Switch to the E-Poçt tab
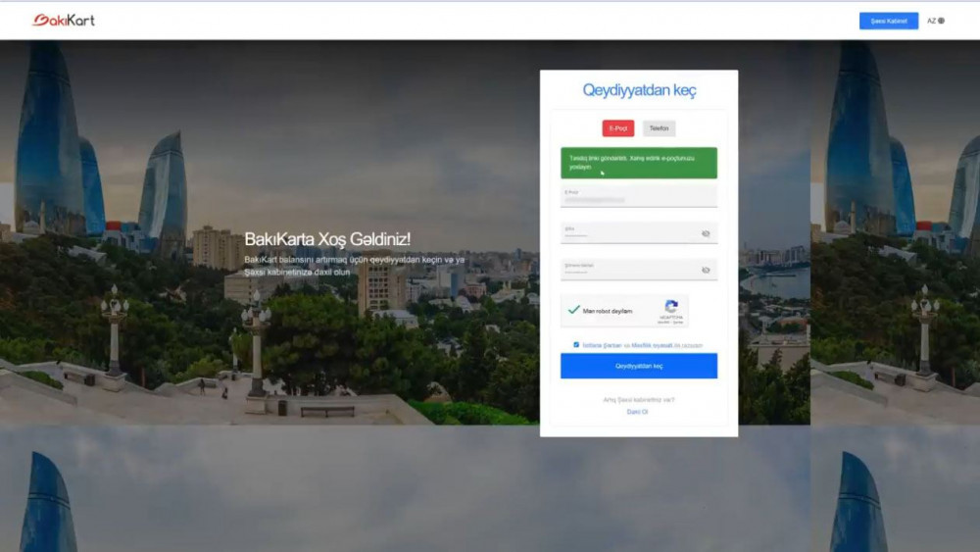Screen dimensions: 980x552 (x=618, y=128)
